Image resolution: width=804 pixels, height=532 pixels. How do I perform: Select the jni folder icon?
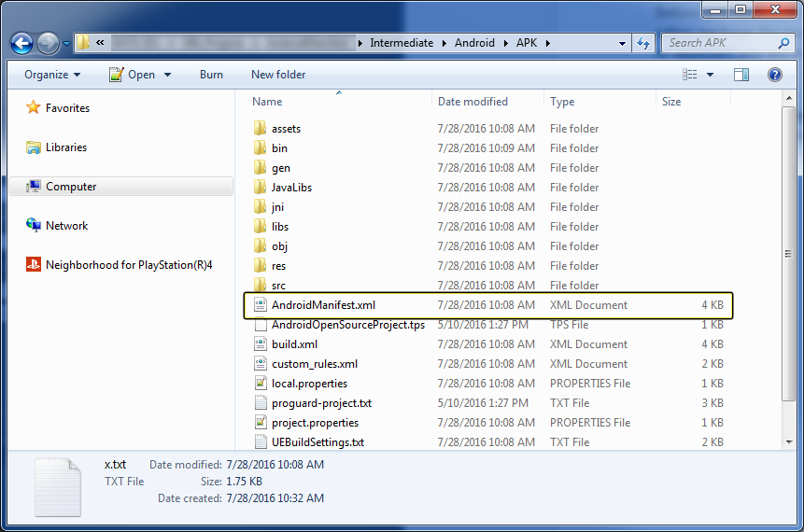pyautogui.click(x=261, y=206)
